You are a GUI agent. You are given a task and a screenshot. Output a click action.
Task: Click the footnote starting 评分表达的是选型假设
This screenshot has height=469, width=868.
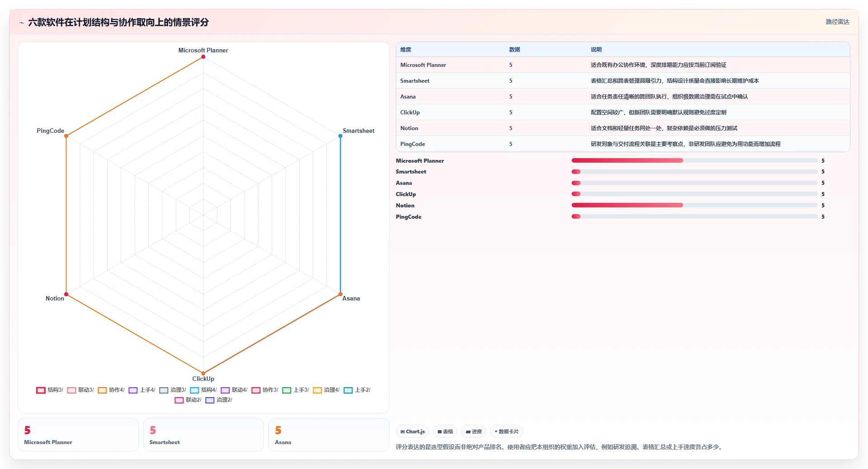559,447
